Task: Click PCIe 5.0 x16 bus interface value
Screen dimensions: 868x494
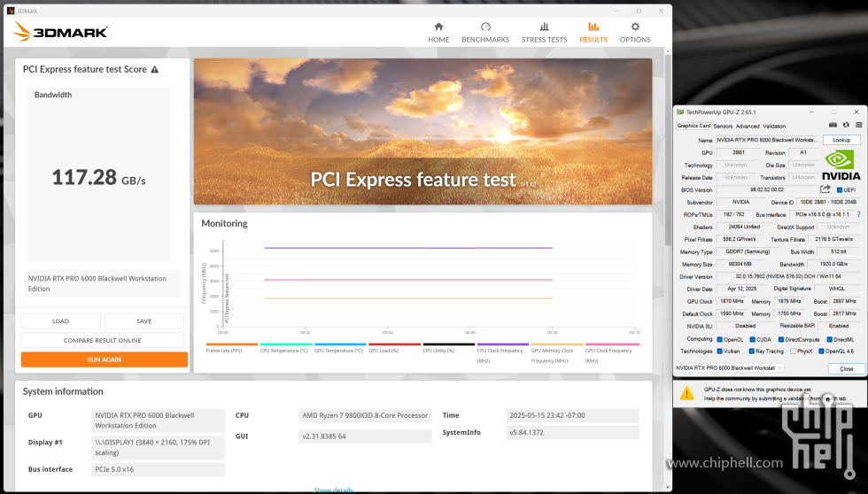Action: 158,470
